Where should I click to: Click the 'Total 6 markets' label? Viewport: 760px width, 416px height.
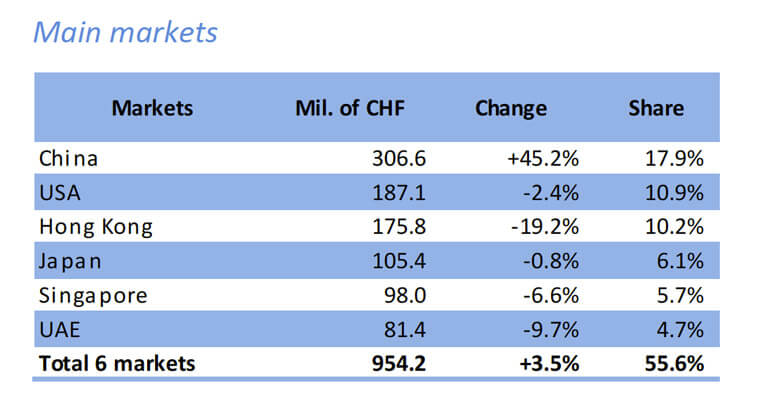point(117,363)
